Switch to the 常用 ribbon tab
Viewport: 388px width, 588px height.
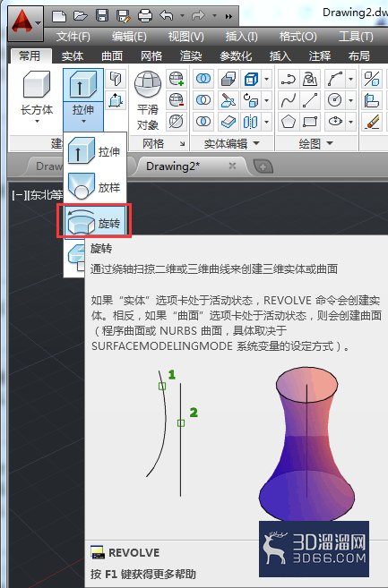coord(30,55)
